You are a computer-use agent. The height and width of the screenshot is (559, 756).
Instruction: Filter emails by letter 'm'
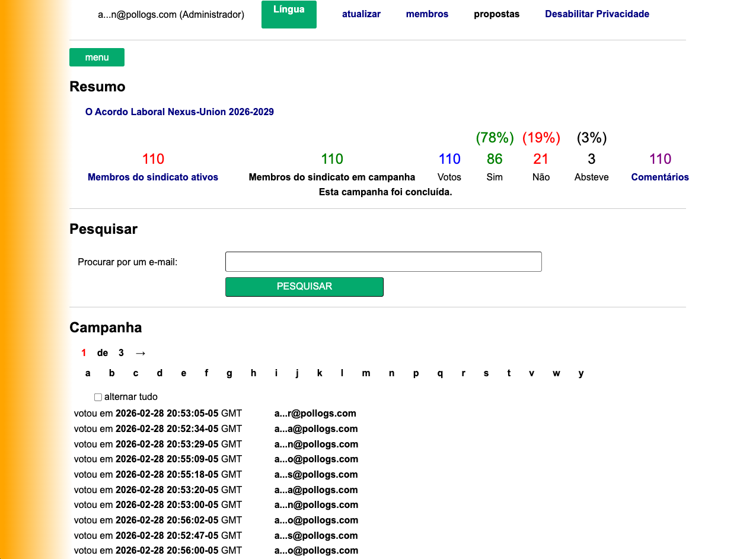click(366, 373)
